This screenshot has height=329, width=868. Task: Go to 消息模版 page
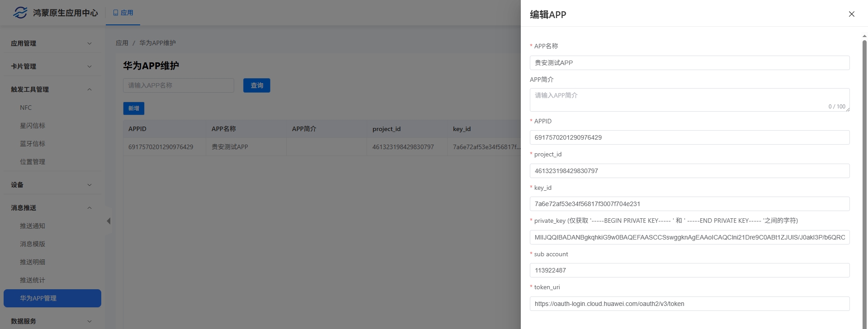tap(52, 244)
